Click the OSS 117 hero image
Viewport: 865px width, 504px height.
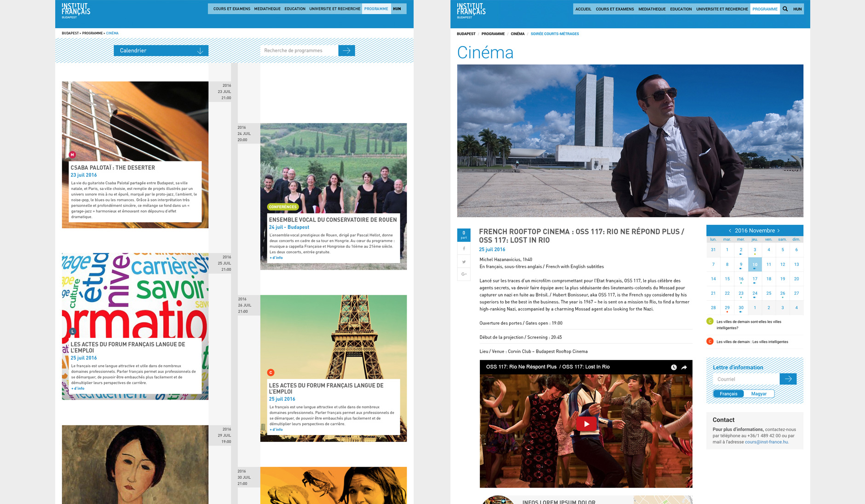point(630,141)
